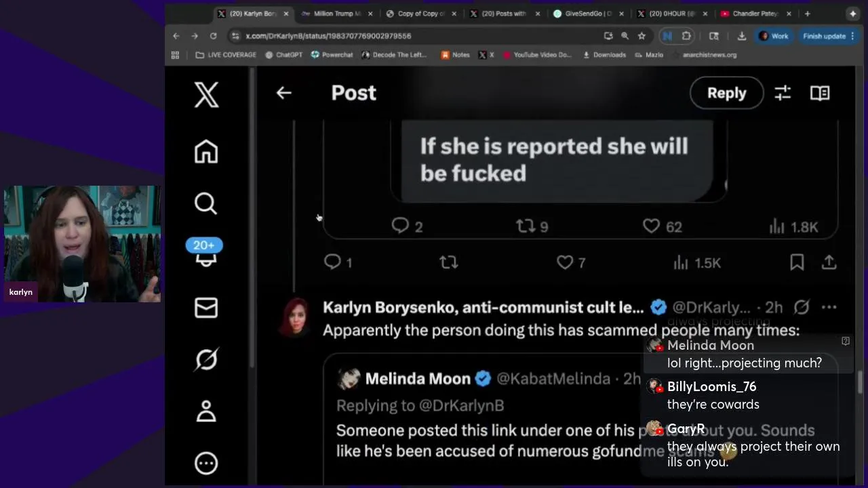Open the Notes bookmark

(x=456, y=55)
